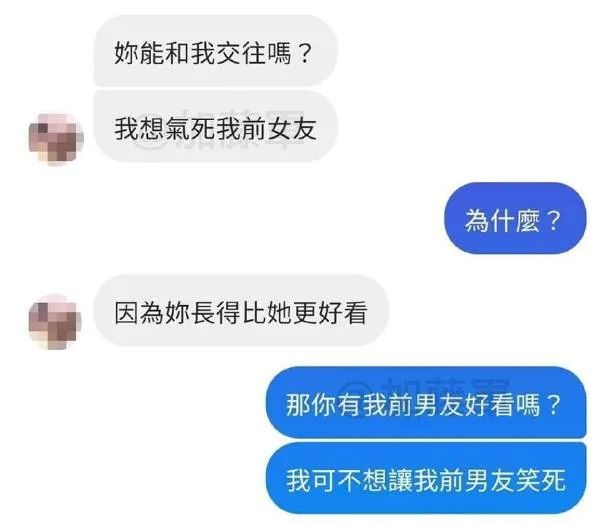Tap the last message 我可不想讓我前男友笑死
Viewport: 600px width, 524px height.
pos(426,478)
